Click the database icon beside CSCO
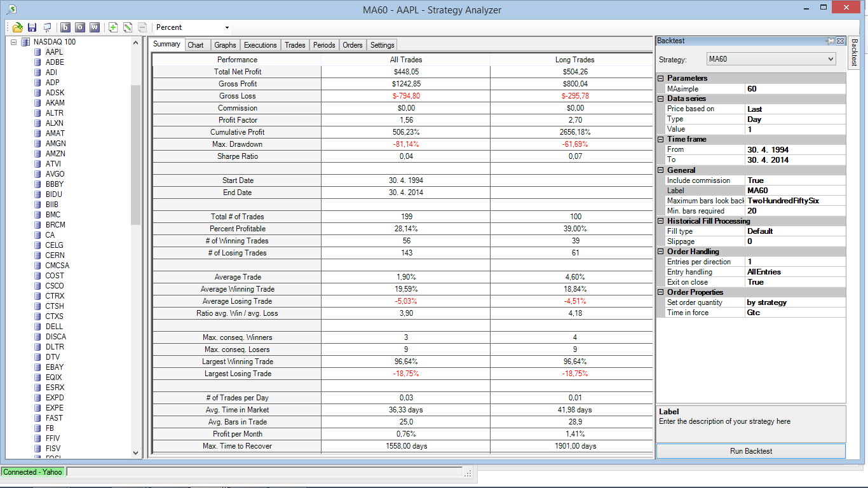The image size is (868, 488). pyautogui.click(x=38, y=286)
